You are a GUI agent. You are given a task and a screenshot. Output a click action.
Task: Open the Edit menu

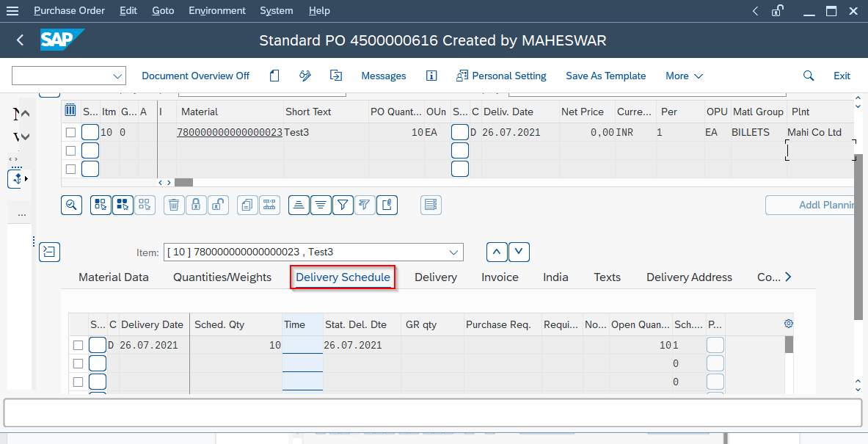(128, 10)
